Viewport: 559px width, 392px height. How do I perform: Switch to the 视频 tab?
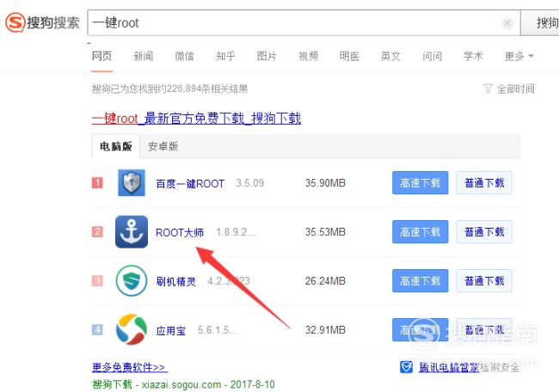click(308, 56)
